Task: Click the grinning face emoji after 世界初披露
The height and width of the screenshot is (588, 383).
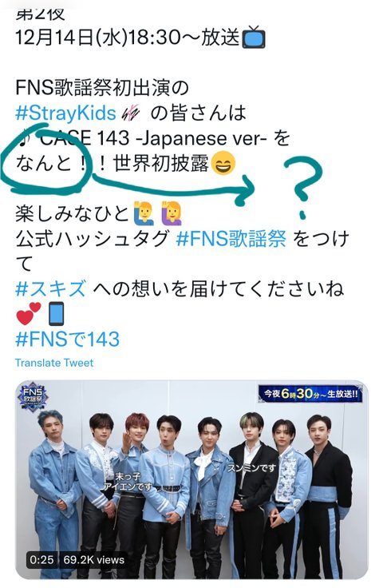Action: [223, 164]
